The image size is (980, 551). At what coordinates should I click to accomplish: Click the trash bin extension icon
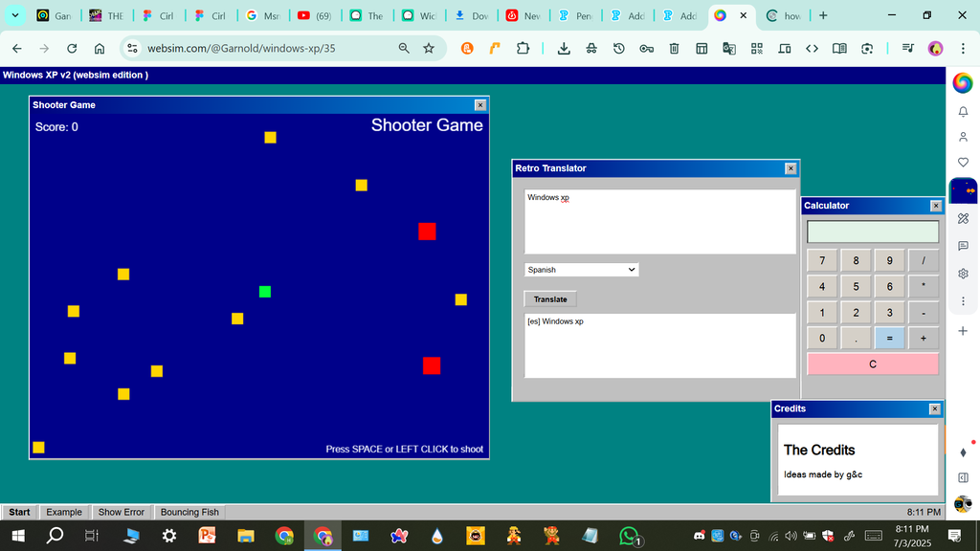coord(674,48)
